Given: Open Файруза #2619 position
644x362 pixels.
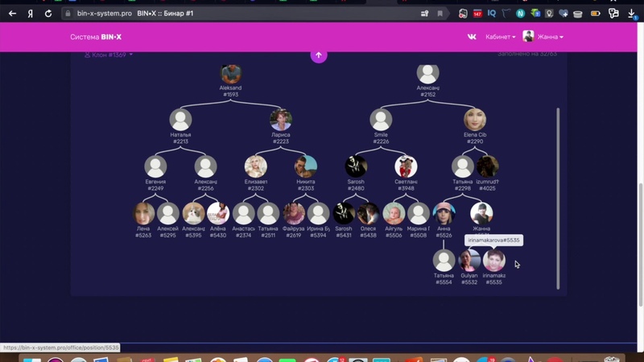Looking at the screenshot, I should click(294, 213).
